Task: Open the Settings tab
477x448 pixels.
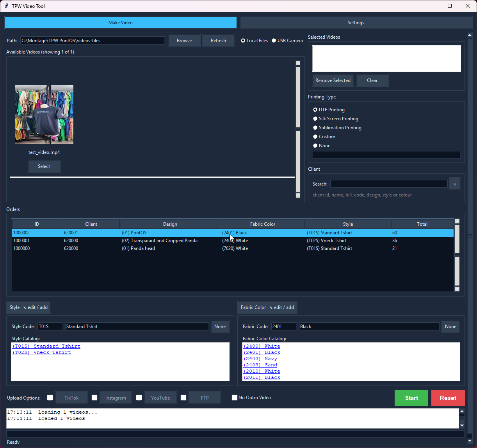Action: 356,23
